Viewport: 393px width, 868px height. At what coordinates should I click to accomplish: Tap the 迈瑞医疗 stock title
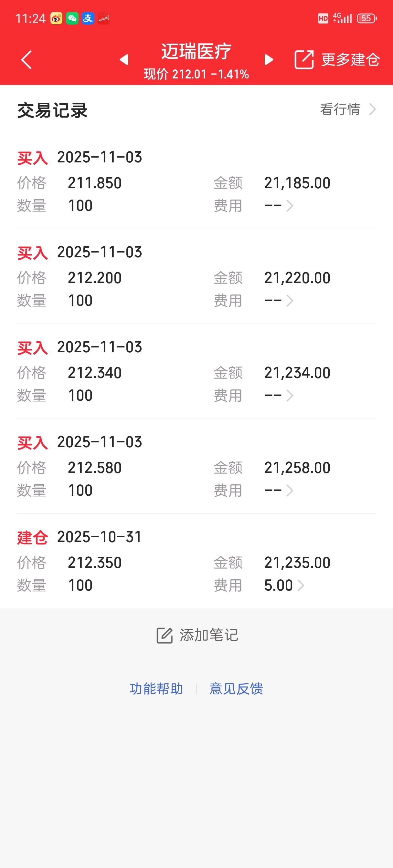[x=196, y=51]
